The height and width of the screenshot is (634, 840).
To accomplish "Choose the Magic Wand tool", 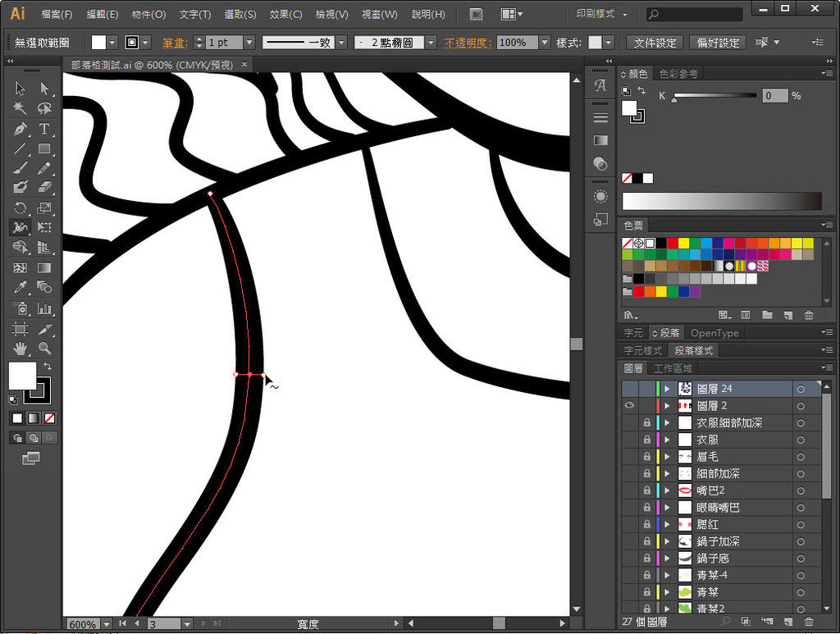I will [21, 108].
